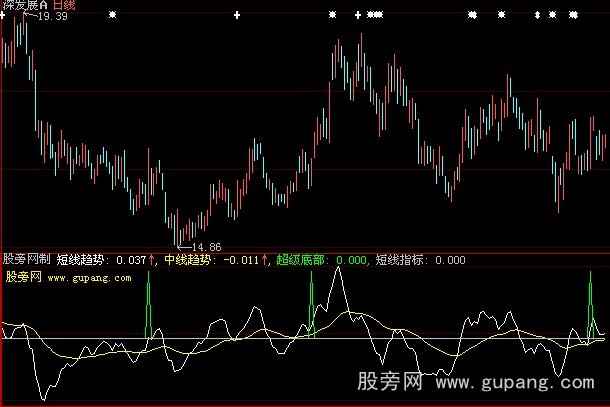The image size is (610, 407).
Task: Click the leftmost green spike in indicator panel
Action: click(x=149, y=305)
